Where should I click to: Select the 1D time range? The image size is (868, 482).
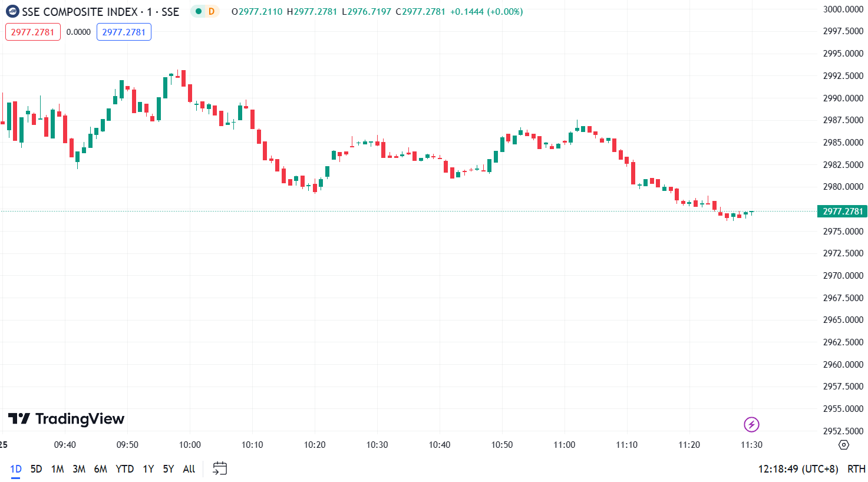(x=16, y=469)
